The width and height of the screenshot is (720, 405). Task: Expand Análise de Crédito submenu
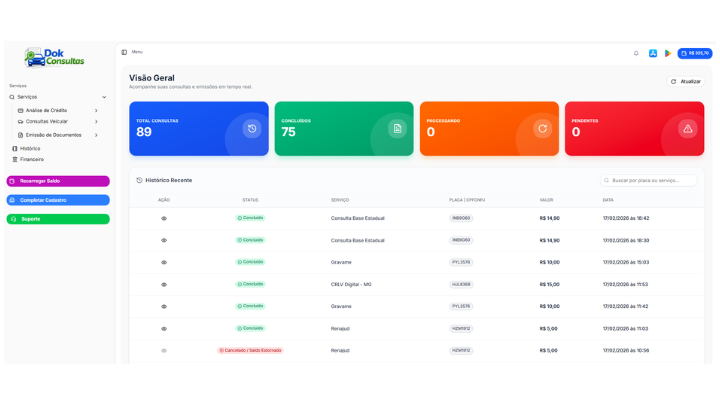96,111
